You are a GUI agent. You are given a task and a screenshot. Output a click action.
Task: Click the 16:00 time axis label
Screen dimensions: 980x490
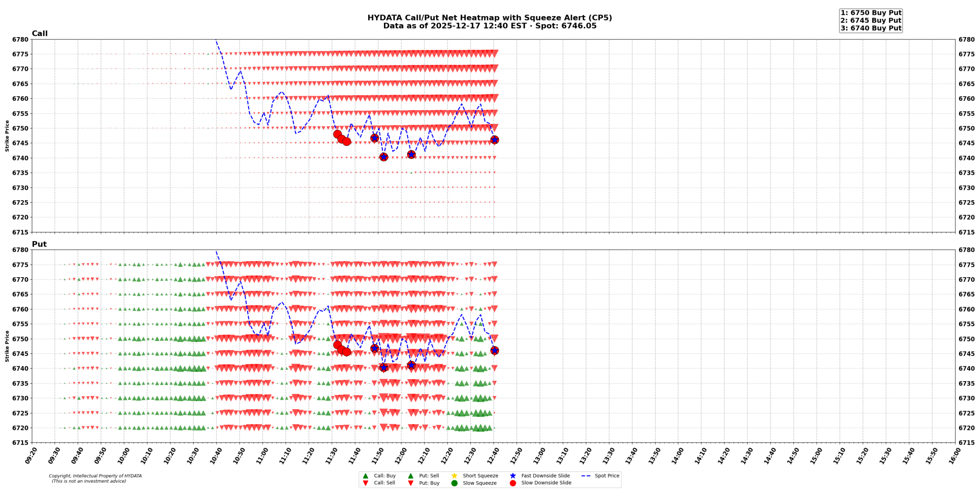point(954,456)
